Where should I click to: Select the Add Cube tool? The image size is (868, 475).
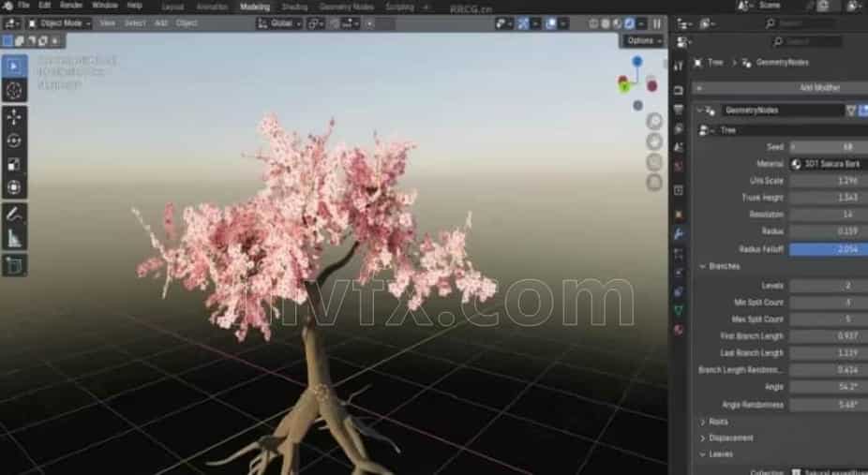14,265
